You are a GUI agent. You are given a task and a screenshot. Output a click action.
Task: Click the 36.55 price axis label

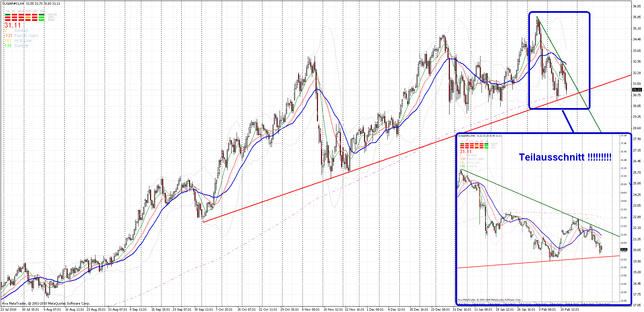[637, 6]
